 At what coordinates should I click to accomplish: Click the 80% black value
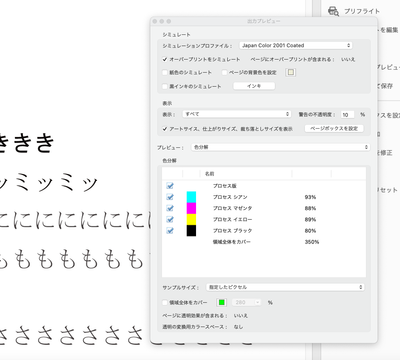click(x=310, y=231)
